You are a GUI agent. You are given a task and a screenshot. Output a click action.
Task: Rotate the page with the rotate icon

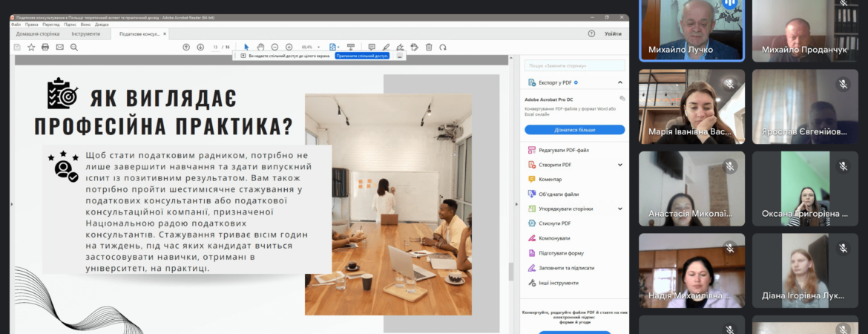tap(443, 48)
